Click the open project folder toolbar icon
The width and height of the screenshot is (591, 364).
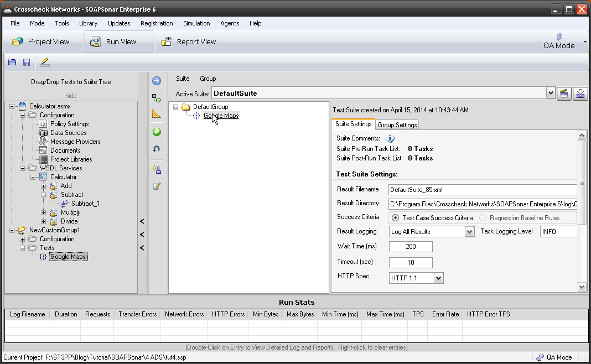[12, 62]
